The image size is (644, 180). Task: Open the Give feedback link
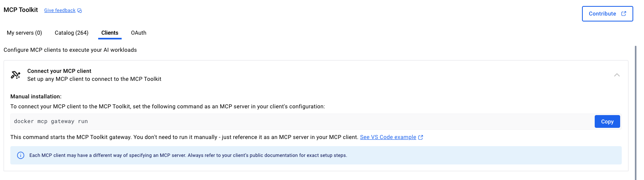[x=60, y=10]
